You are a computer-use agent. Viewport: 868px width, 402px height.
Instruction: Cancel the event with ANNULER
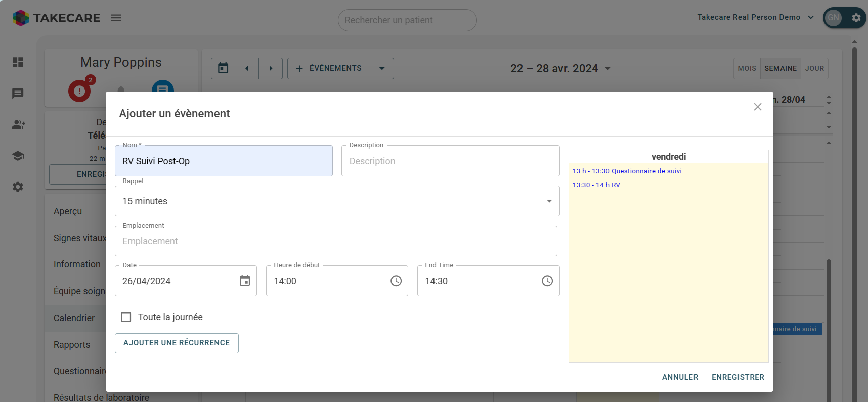(x=680, y=377)
